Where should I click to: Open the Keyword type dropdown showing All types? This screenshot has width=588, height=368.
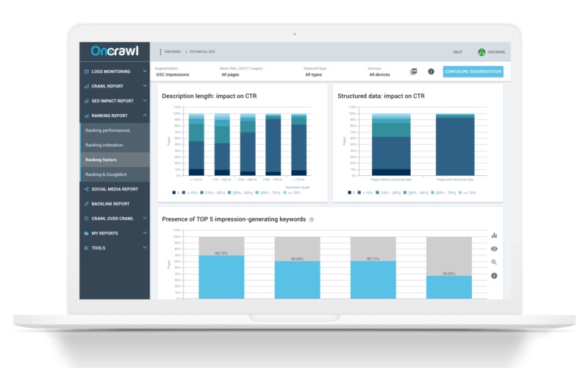[x=315, y=71]
